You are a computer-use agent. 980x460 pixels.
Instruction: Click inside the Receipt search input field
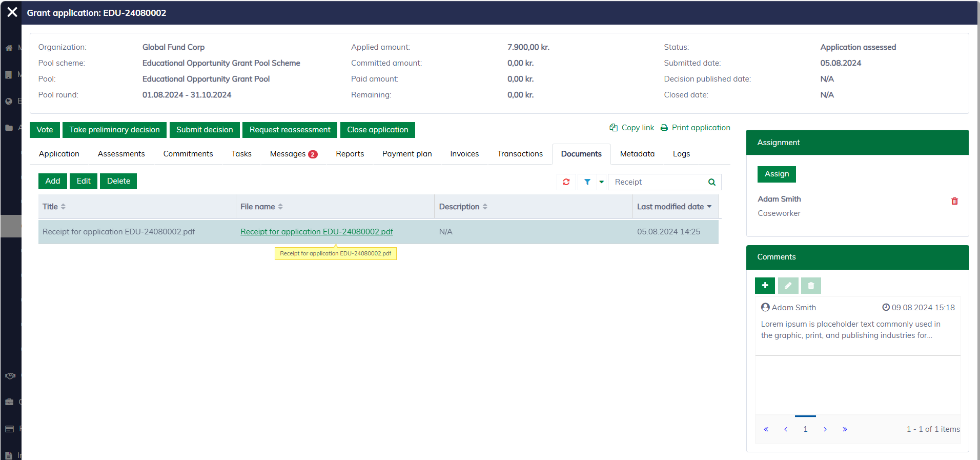point(657,182)
